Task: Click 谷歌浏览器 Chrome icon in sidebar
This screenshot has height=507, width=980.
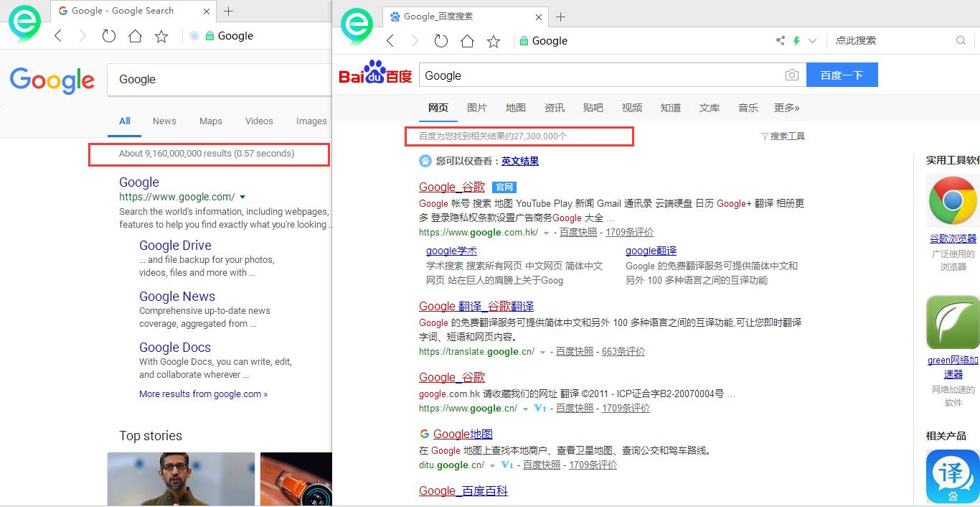Action: [x=953, y=201]
